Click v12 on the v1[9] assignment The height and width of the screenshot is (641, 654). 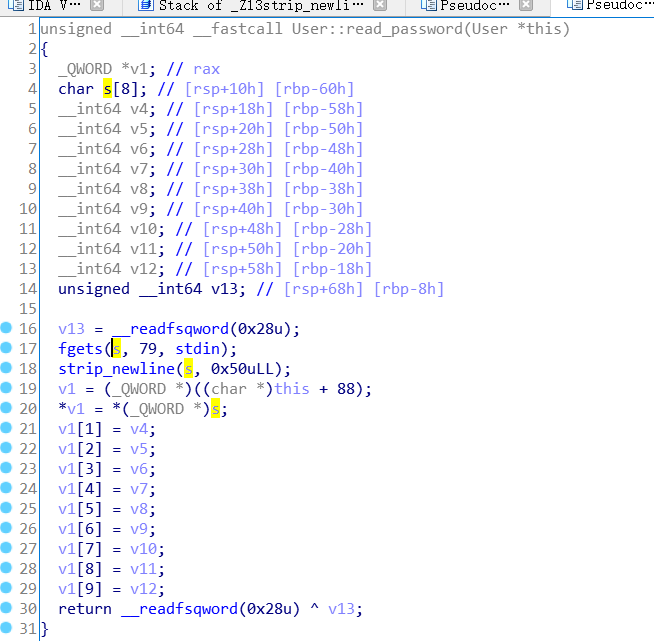tap(143, 589)
